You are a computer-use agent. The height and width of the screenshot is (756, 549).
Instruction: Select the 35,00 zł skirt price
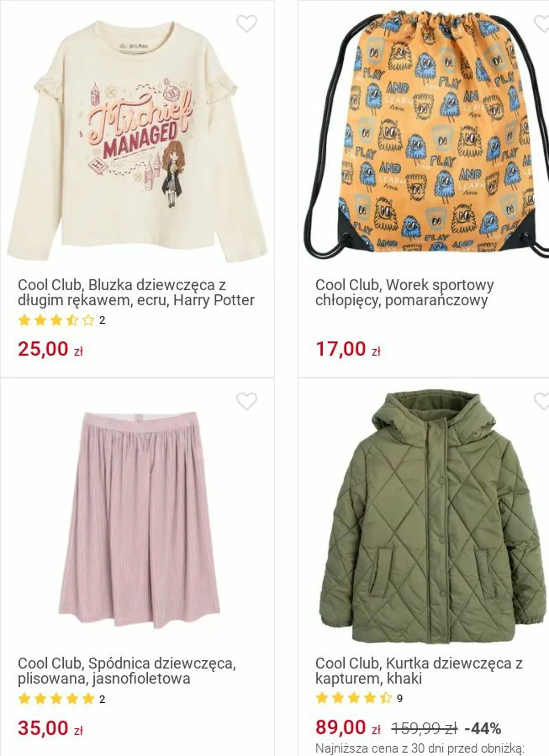(x=51, y=728)
